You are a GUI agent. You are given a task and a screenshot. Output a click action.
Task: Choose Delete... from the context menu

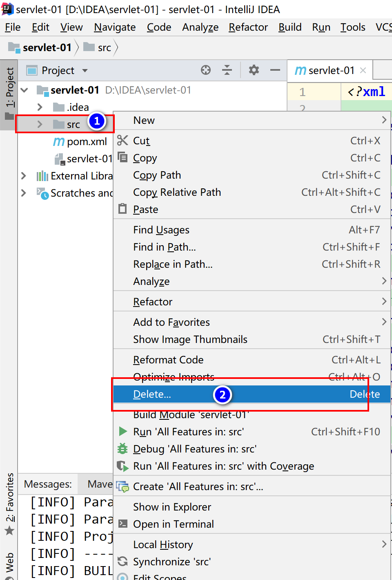(252, 394)
